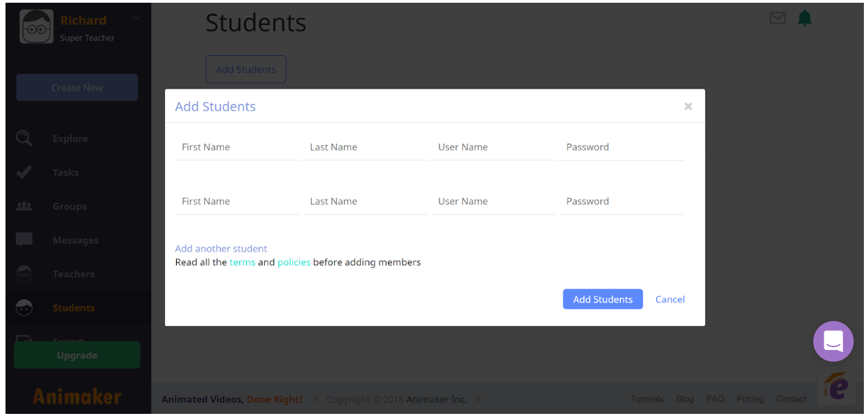This screenshot has height=418, width=868.
Task: Click the Cancel link in dialog
Action: tap(670, 299)
